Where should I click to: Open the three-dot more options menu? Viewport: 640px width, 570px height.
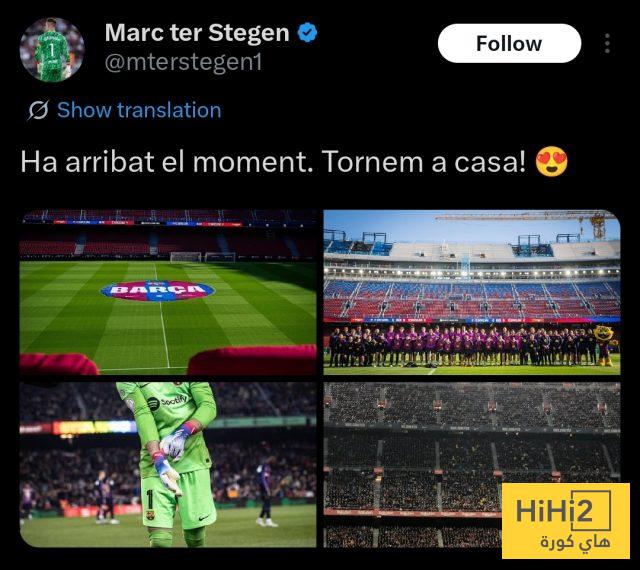pyautogui.click(x=607, y=43)
